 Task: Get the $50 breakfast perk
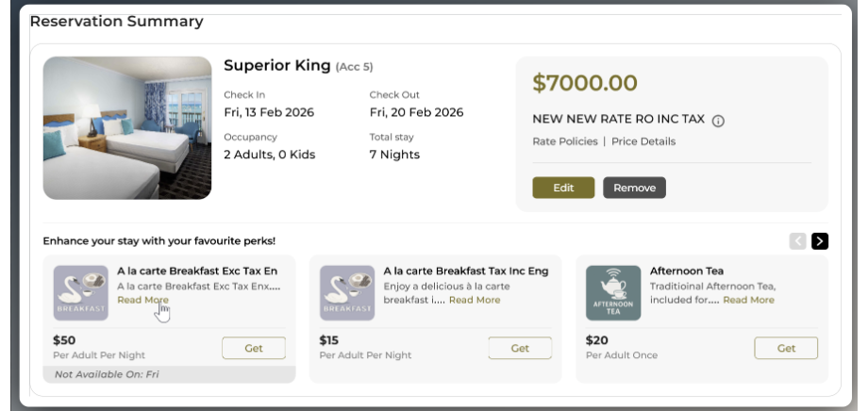[254, 348]
